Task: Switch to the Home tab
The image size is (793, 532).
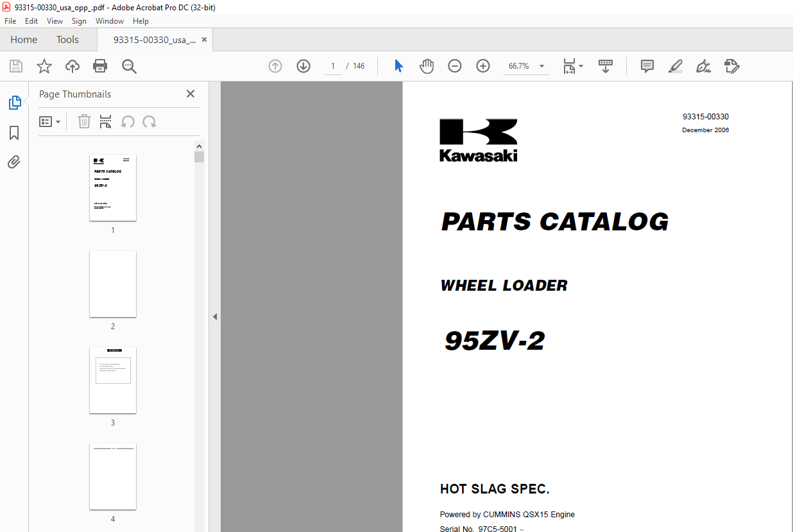Action: (x=24, y=40)
